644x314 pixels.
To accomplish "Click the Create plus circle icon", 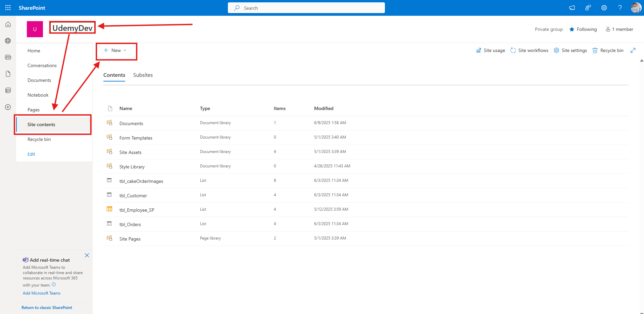I will (x=8, y=107).
